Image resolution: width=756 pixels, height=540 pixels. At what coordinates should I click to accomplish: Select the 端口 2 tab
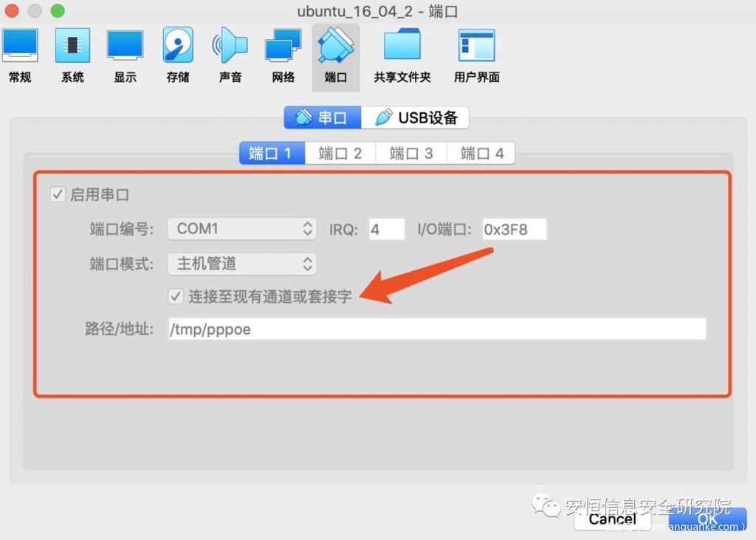click(x=340, y=154)
